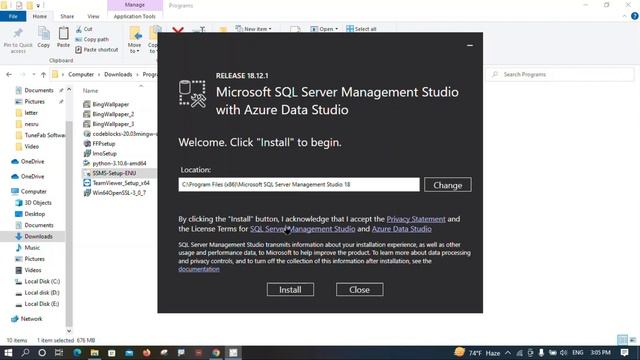640x360 pixels.
Task: Click the Search Programs box
Action: pyautogui.click(x=560, y=74)
